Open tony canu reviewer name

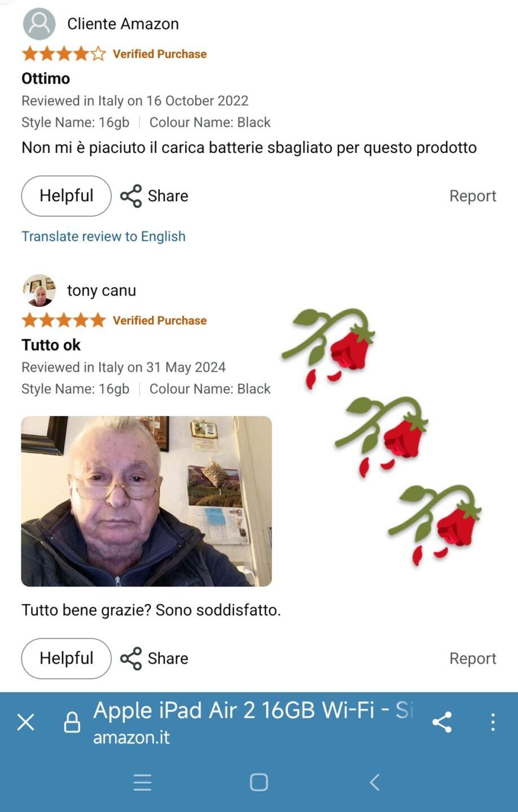tap(102, 290)
